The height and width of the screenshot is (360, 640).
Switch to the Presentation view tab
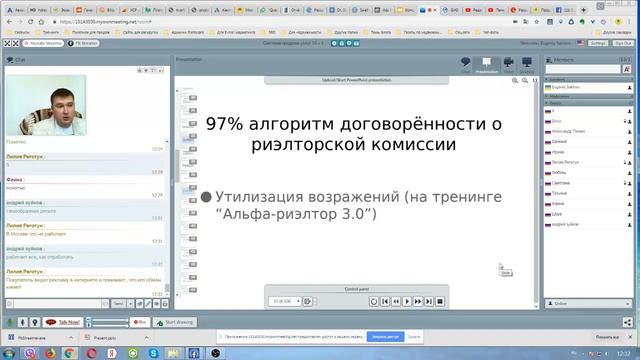click(487, 65)
